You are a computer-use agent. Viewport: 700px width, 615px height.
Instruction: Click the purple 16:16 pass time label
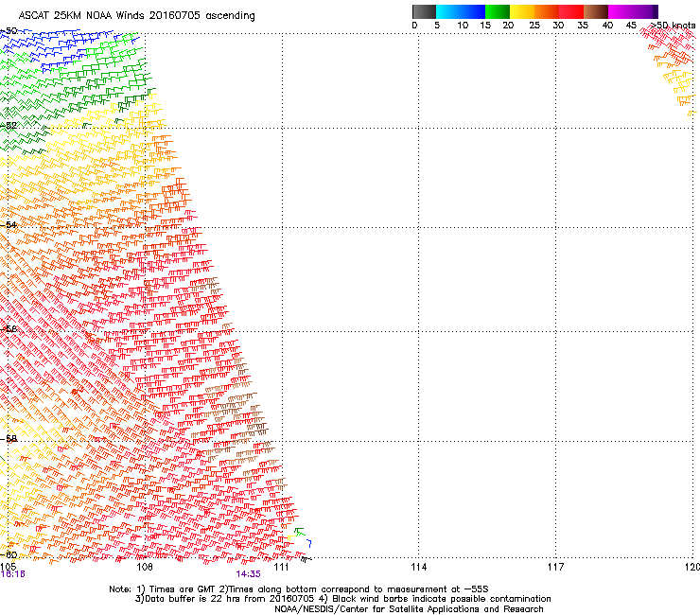13,574
